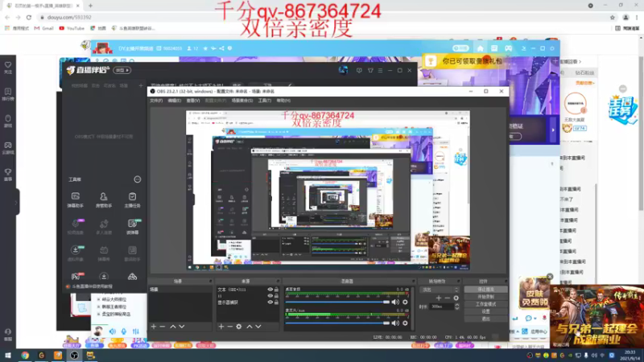Open 查看(V) menu in OBS
The image size is (644, 362).
[x=193, y=101]
